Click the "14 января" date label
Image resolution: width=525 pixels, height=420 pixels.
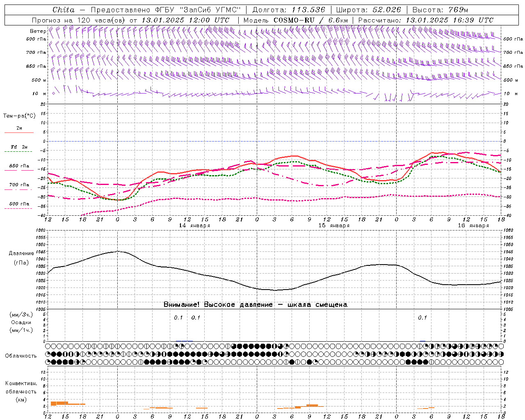tap(194, 226)
